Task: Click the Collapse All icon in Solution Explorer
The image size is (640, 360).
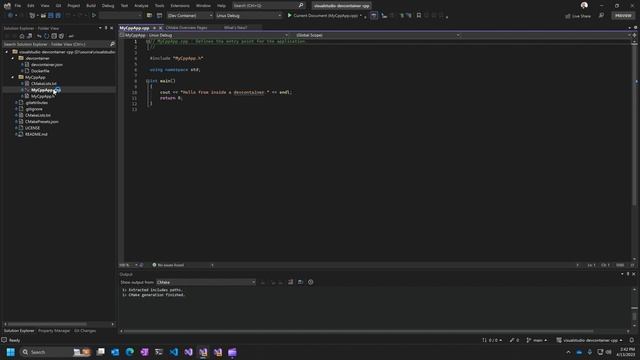Action: [x=53, y=36]
